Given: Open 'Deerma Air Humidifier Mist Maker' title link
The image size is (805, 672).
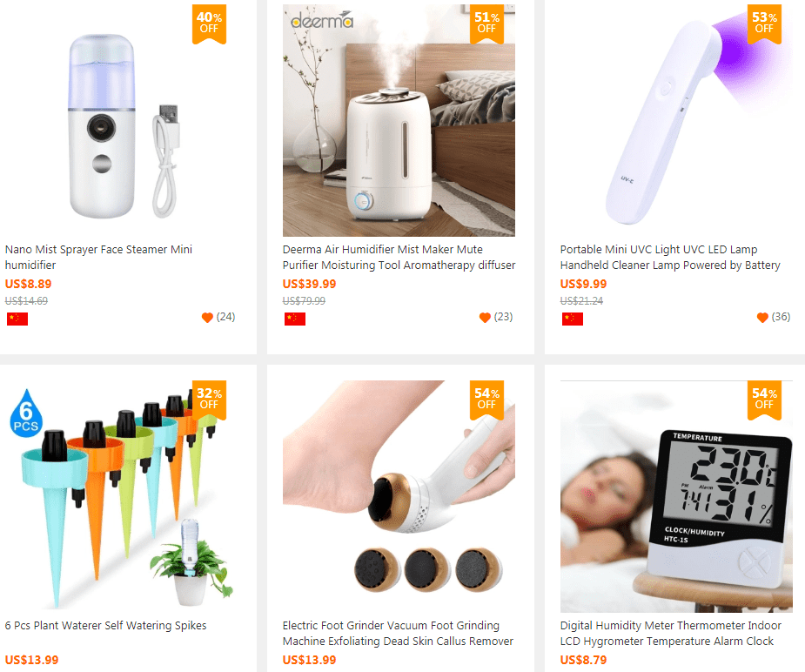Looking at the screenshot, I should click(399, 257).
